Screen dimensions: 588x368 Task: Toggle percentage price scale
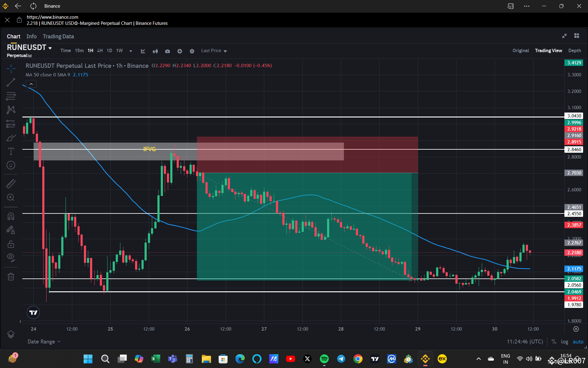click(x=554, y=342)
